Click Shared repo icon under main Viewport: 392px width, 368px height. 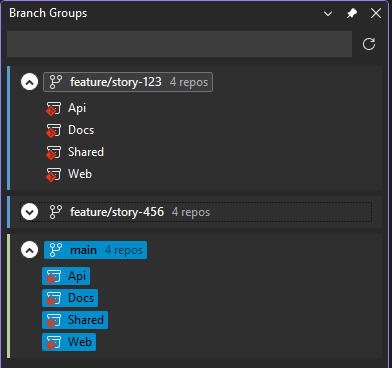point(53,321)
